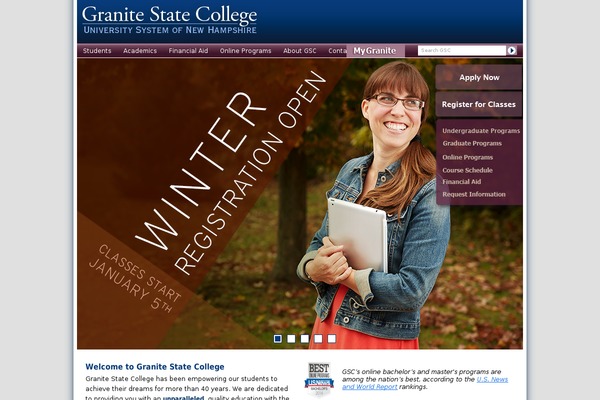
Task: Click the search go arrow icon
Action: [512, 51]
